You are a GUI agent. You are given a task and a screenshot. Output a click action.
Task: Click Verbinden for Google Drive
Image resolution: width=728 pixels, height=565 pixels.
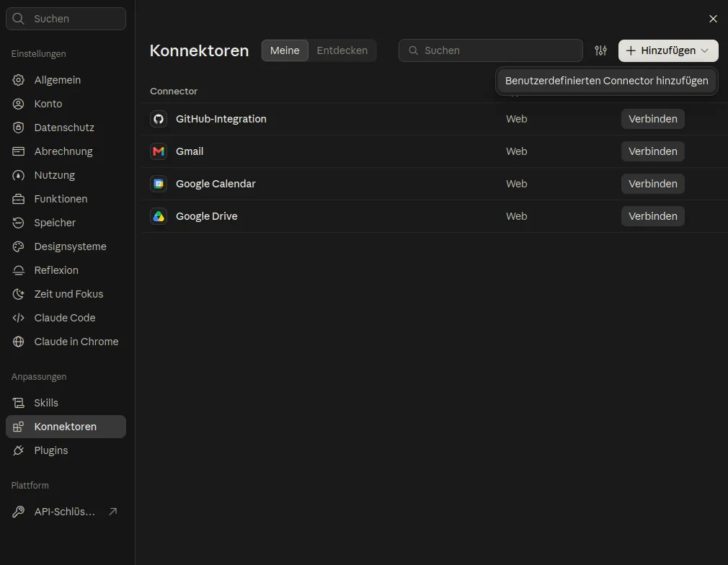(x=653, y=216)
